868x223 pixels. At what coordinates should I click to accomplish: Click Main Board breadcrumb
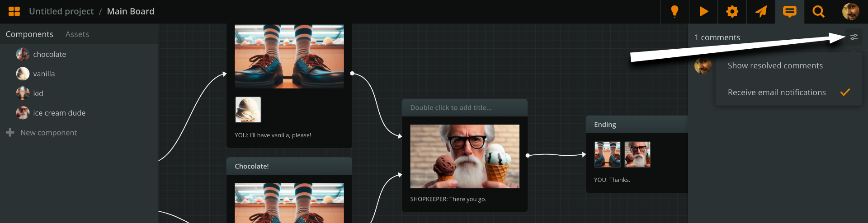(131, 11)
